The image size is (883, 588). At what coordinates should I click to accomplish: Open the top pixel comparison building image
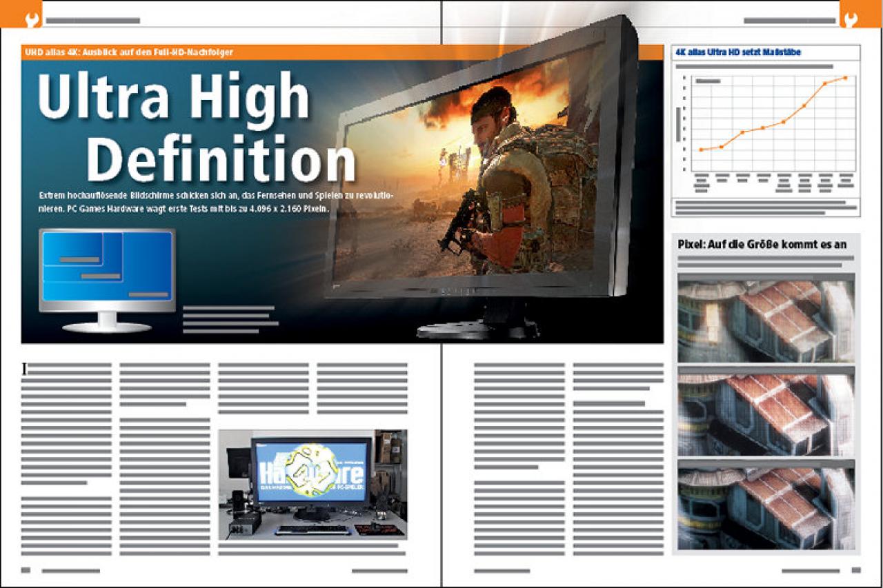click(x=766, y=318)
